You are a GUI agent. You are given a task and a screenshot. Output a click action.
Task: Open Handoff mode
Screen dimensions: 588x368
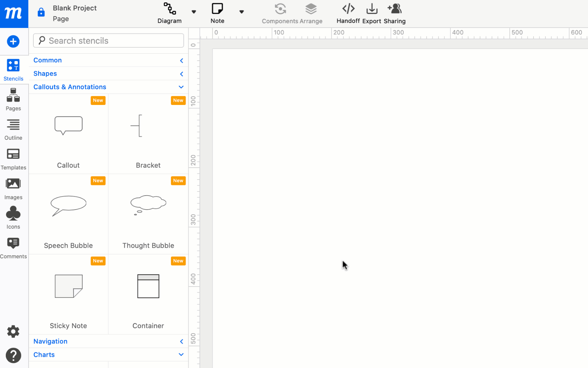348,13
